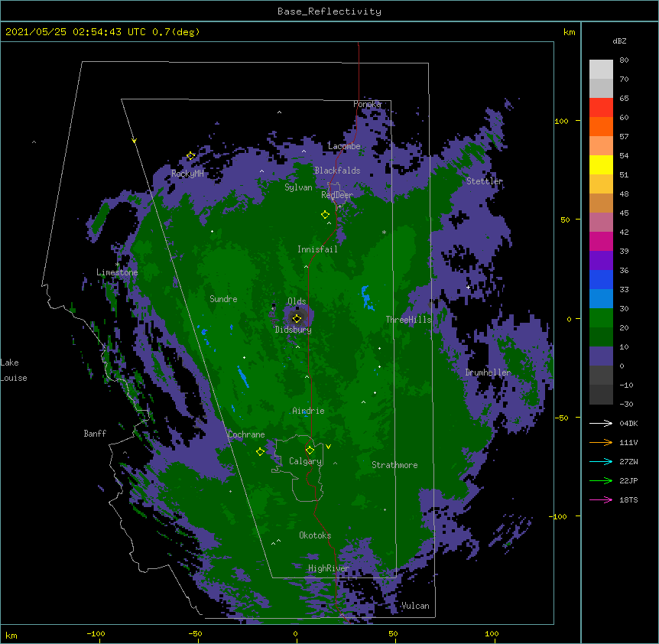
Task: Click the yellow station marker below Cochrane
Action: pyautogui.click(x=260, y=451)
